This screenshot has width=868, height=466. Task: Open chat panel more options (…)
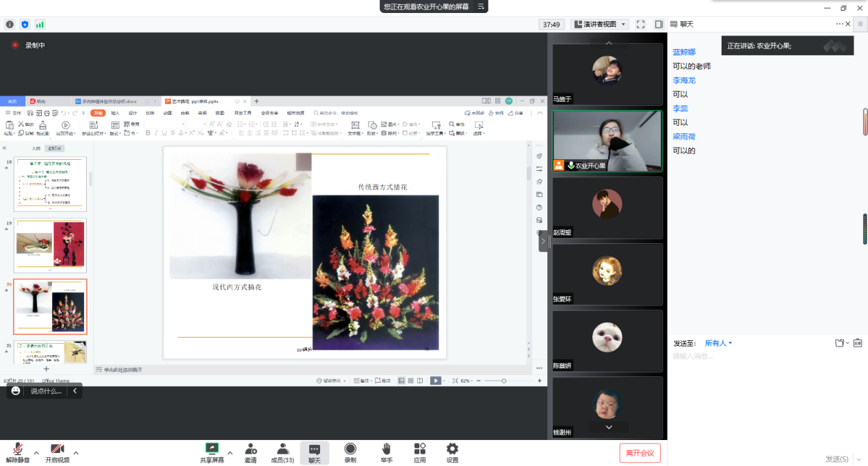839,24
